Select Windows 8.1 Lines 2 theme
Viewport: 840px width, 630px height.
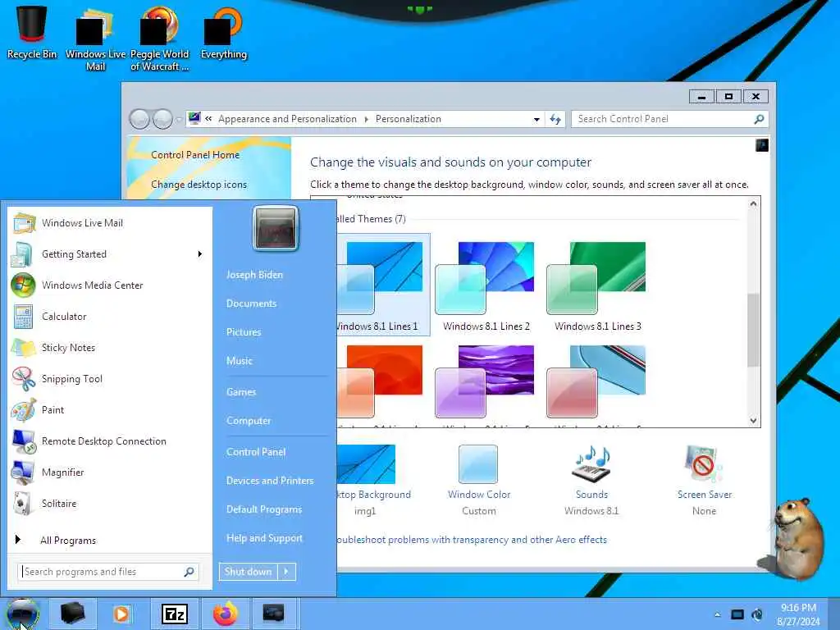pyautogui.click(x=486, y=285)
